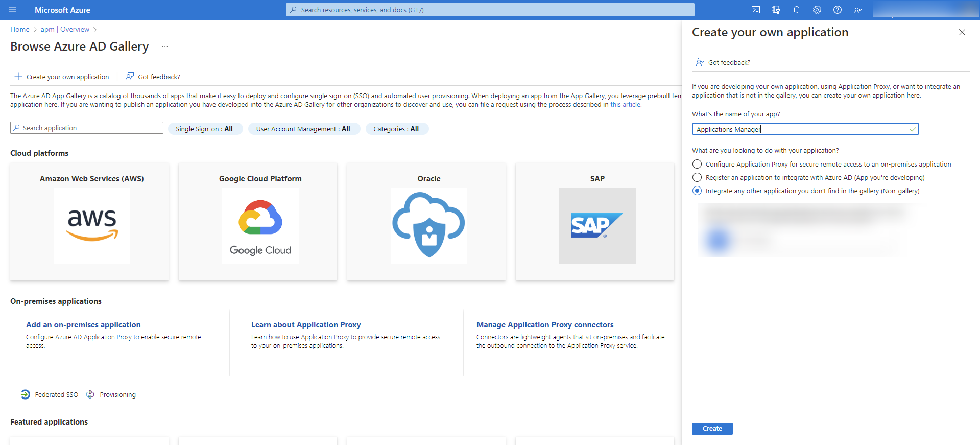Click the plus icon to create own application
This screenshot has height=445, width=980.
coord(18,77)
